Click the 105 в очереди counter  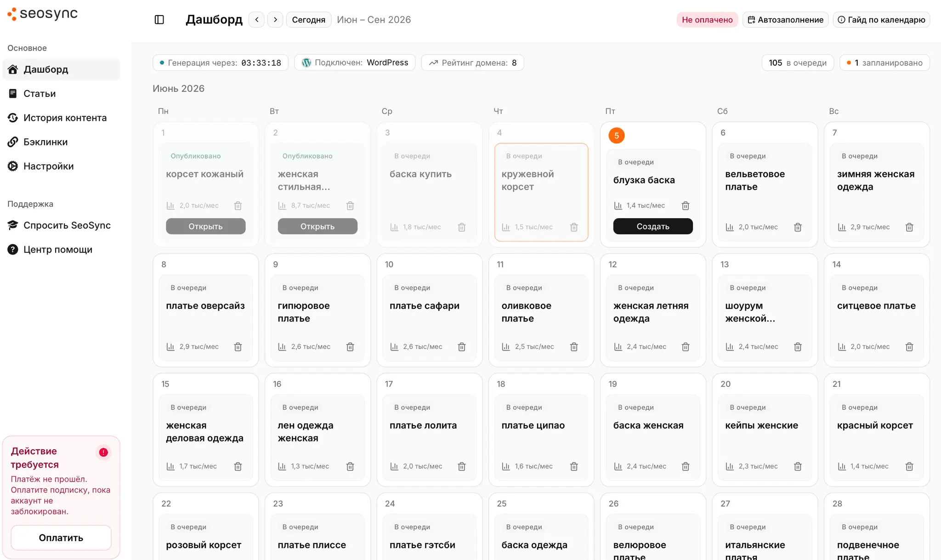click(x=798, y=62)
